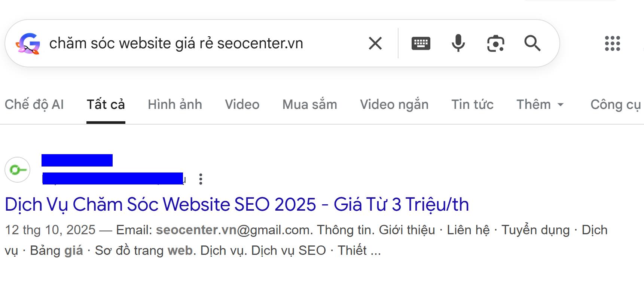
Task: Click the magnifying glass to run the search
Action: click(x=533, y=43)
